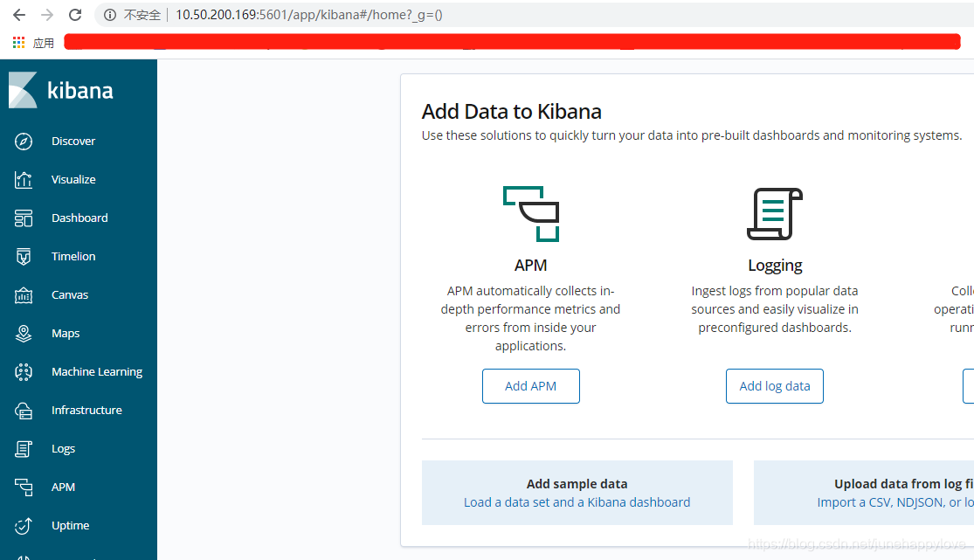
Task: Click the Add Data to Kibana heading
Action: point(511,112)
